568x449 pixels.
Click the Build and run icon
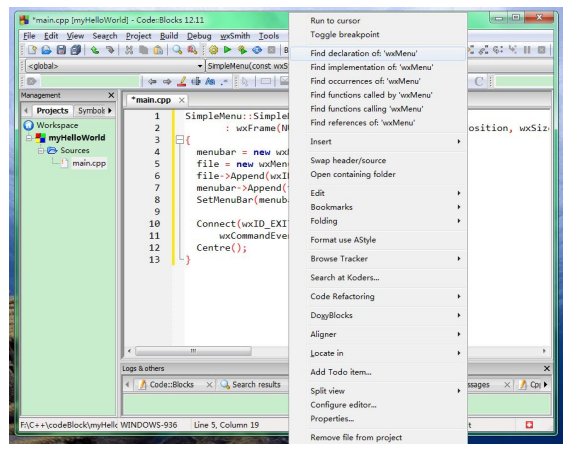click(x=242, y=50)
